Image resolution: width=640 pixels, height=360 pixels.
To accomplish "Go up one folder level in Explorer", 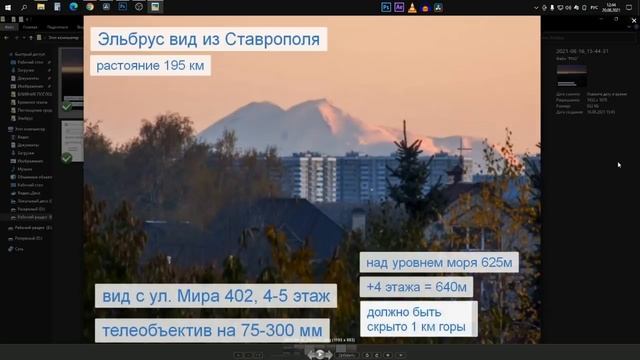I will tap(31, 38).
